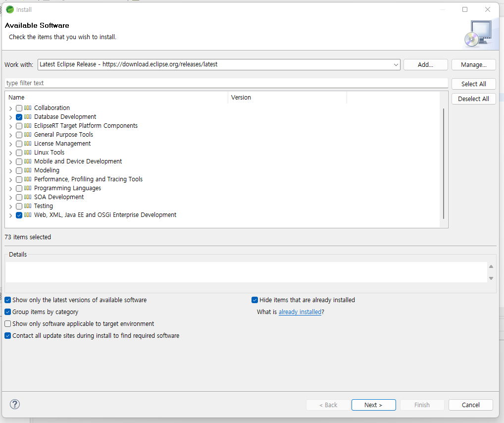
Task: Uncheck the Database Development checkbox
Action: (x=19, y=117)
